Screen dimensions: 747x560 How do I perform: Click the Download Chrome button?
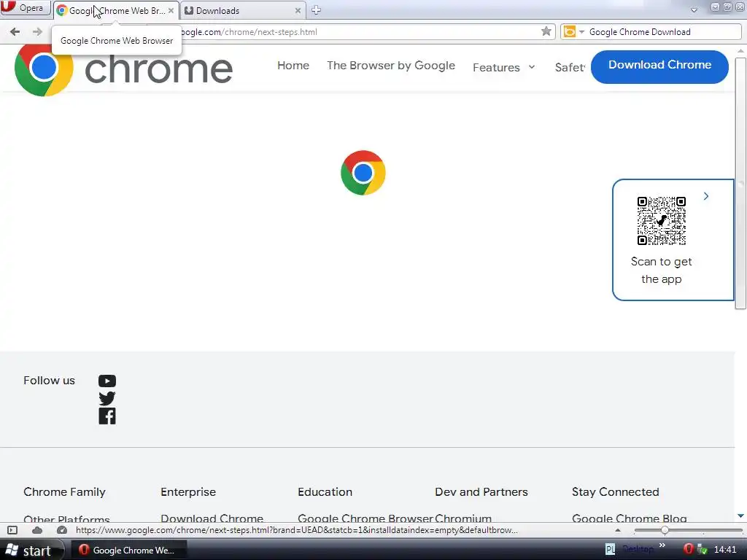click(659, 66)
